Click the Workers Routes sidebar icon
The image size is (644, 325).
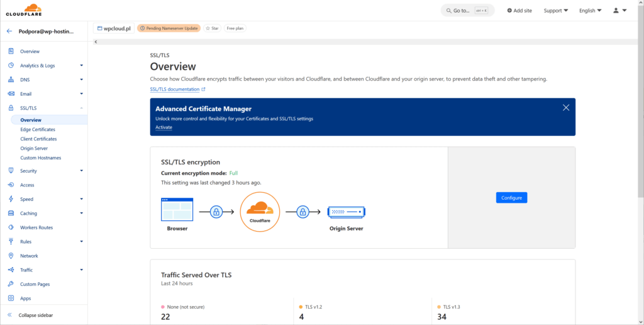[11, 227]
